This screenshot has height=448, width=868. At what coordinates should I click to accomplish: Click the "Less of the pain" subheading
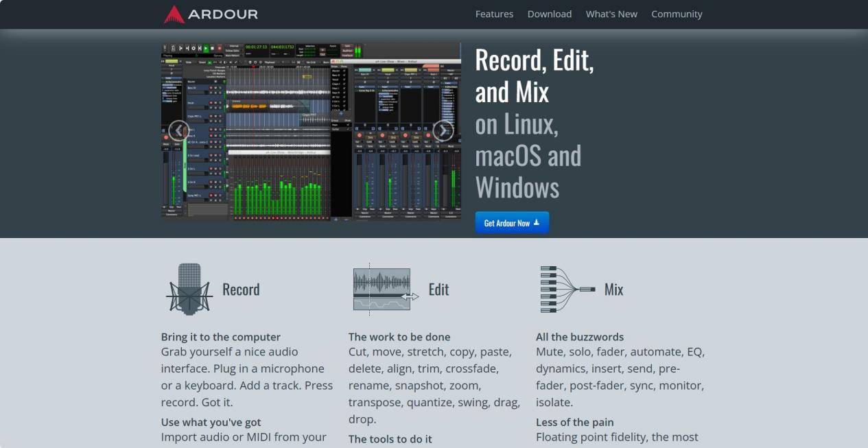click(575, 422)
